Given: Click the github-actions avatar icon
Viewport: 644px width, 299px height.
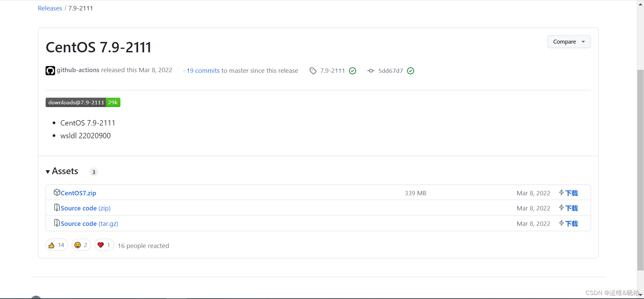Looking at the screenshot, I should 50,70.
